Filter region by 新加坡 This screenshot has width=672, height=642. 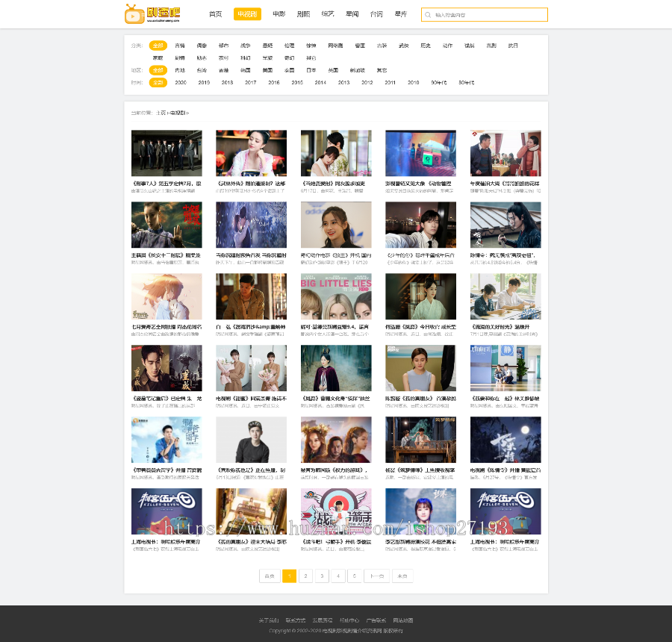coord(358,70)
